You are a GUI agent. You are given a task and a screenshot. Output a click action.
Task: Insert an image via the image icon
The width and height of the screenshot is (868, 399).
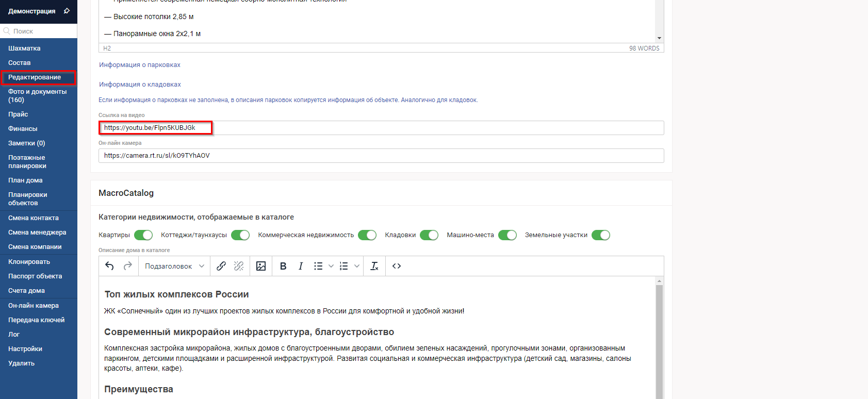pos(261,266)
